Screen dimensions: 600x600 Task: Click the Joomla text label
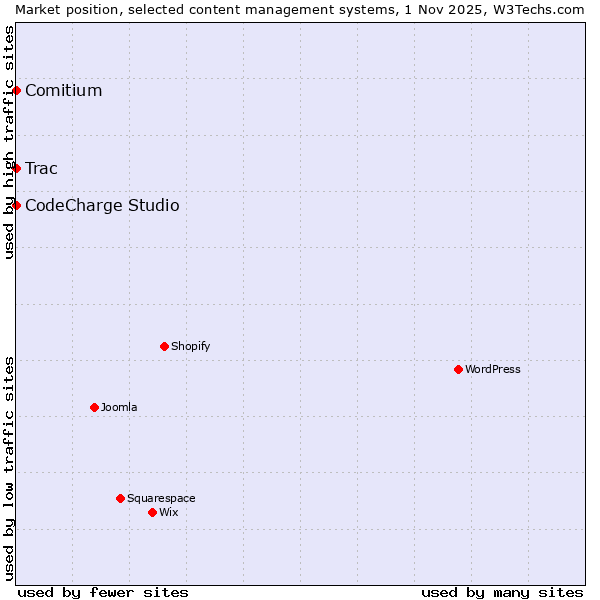point(119,407)
